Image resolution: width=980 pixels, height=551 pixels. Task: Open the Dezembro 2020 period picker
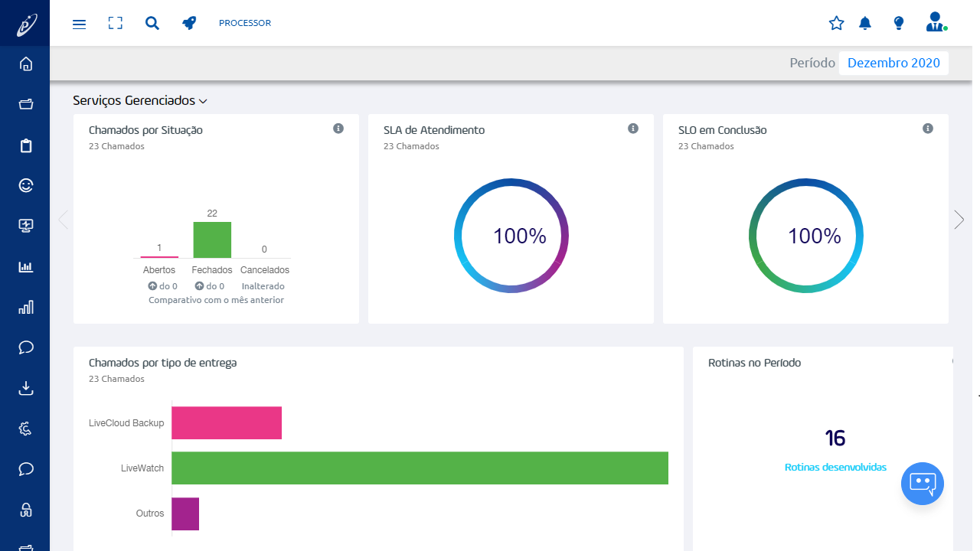[893, 64]
